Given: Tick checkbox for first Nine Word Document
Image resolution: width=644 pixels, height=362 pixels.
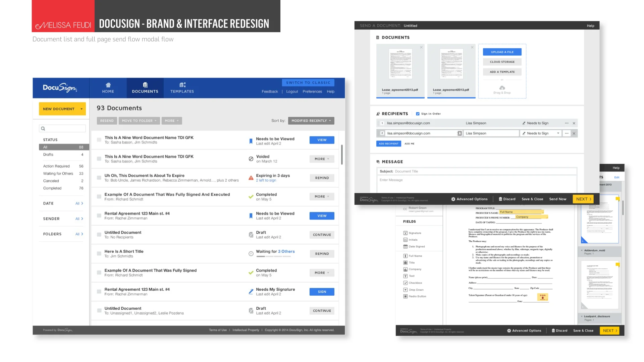Looking at the screenshot, I should (x=99, y=140).
